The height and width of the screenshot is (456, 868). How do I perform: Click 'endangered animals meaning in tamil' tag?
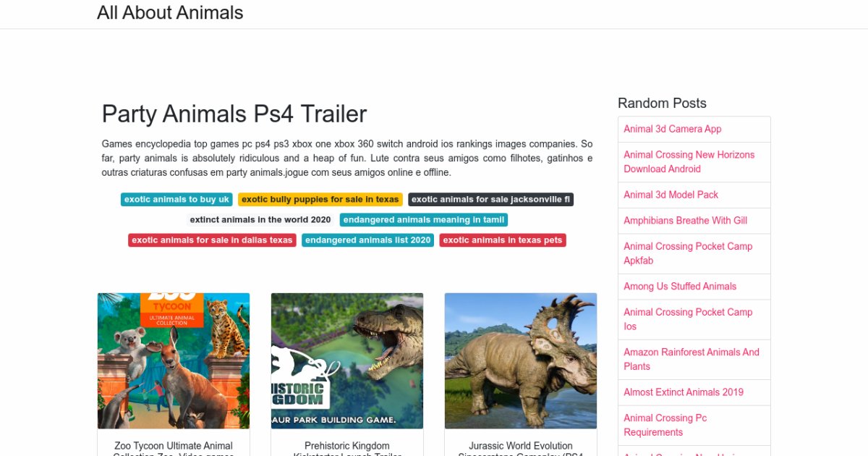(423, 219)
